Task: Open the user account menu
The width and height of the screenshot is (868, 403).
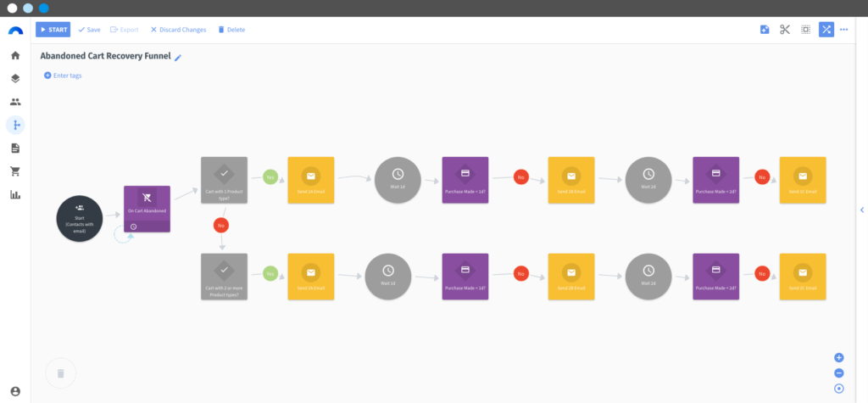Action: pos(15,392)
